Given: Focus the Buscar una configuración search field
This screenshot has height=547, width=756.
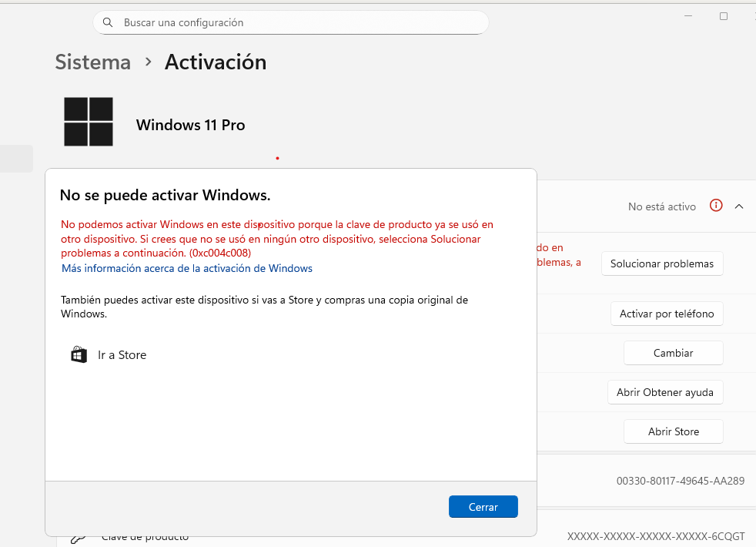Looking at the screenshot, I should (x=291, y=22).
